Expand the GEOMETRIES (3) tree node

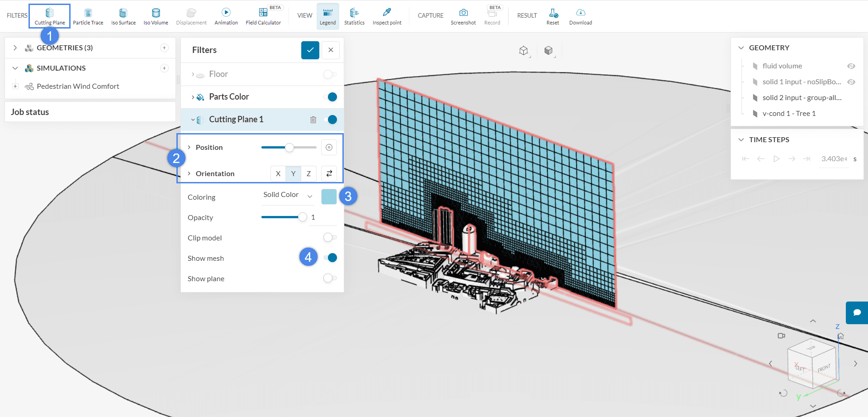15,48
